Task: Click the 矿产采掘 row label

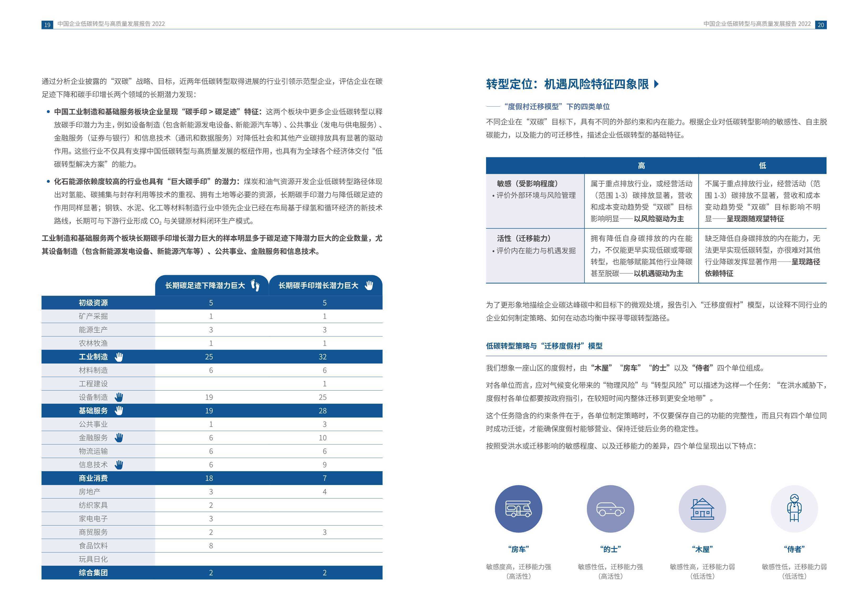Action: (x=93, y=316)
